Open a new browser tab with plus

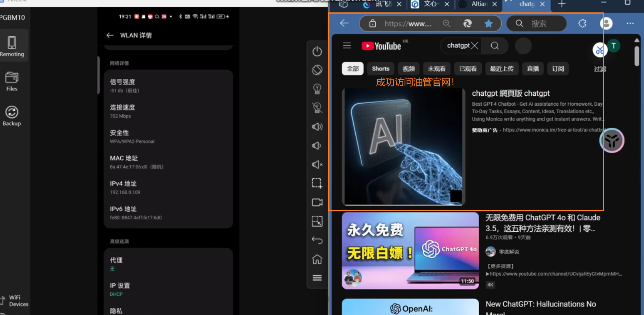[562, 4]
